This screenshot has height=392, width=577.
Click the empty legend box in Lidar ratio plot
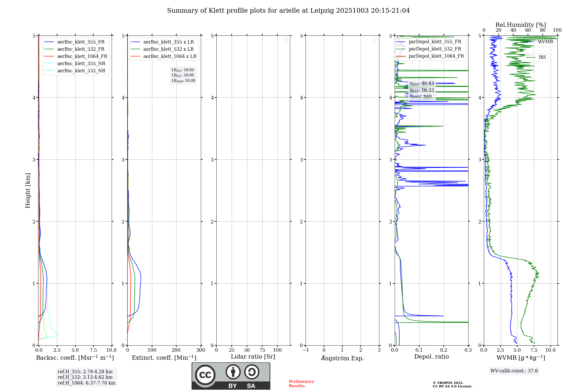tap(286, 40)
